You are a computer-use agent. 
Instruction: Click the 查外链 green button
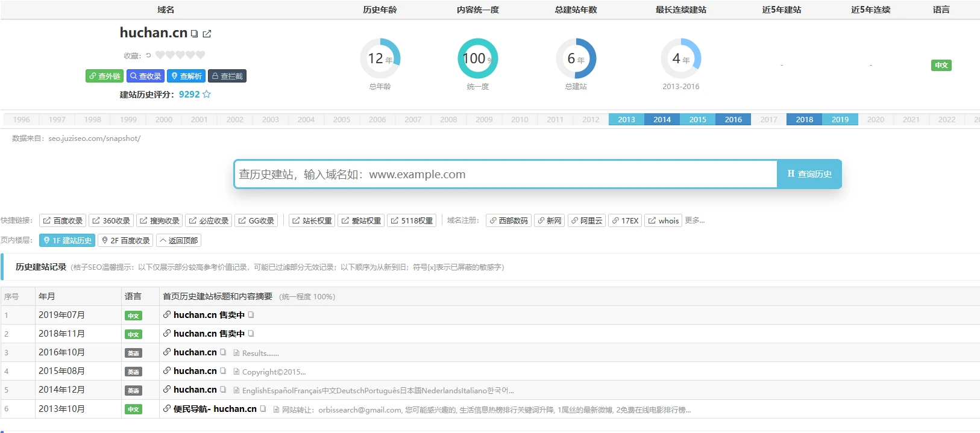[104, 76]
